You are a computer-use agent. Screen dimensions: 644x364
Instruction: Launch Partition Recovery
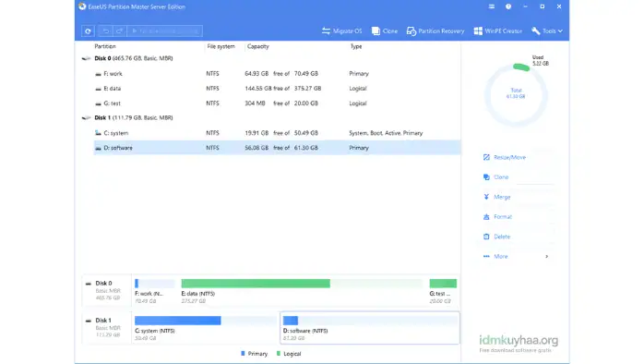pyautogui.click(x=435, y=30)
